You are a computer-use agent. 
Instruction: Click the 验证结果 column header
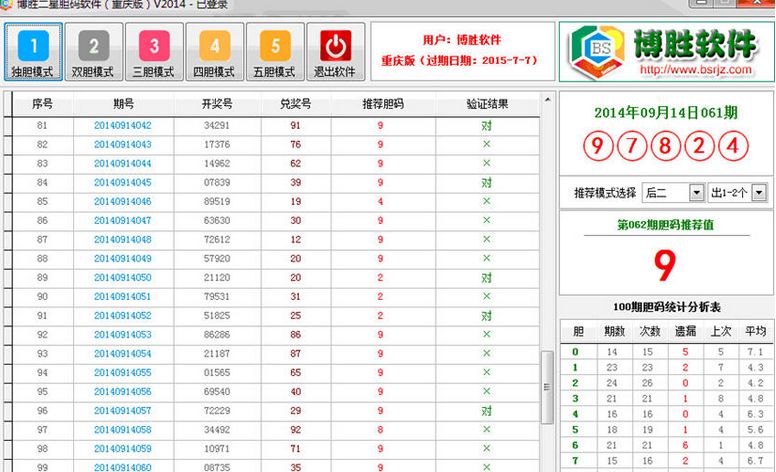pos(487,104)
